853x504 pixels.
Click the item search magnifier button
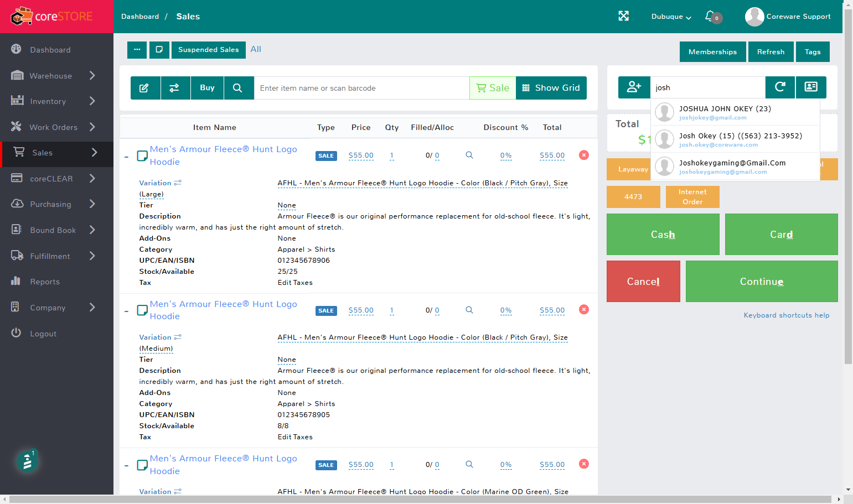pyautogui.click(x=239, y=88)
